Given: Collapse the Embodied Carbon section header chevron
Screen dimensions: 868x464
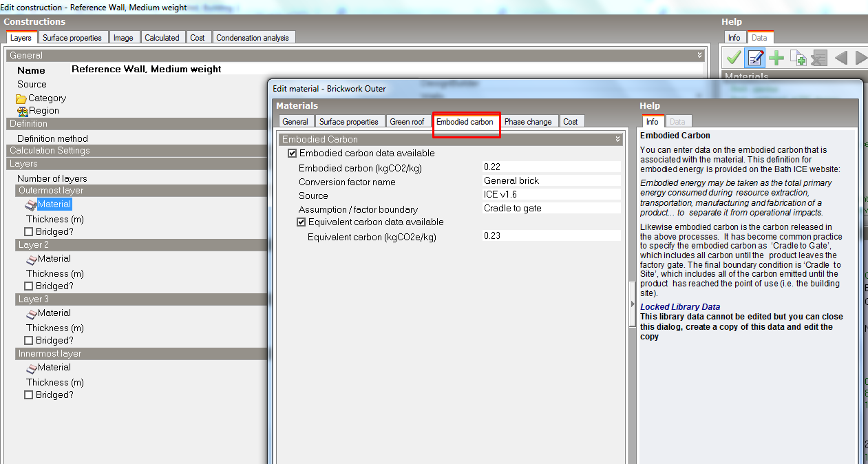Looking at the screenshot, I should (618, 140).
